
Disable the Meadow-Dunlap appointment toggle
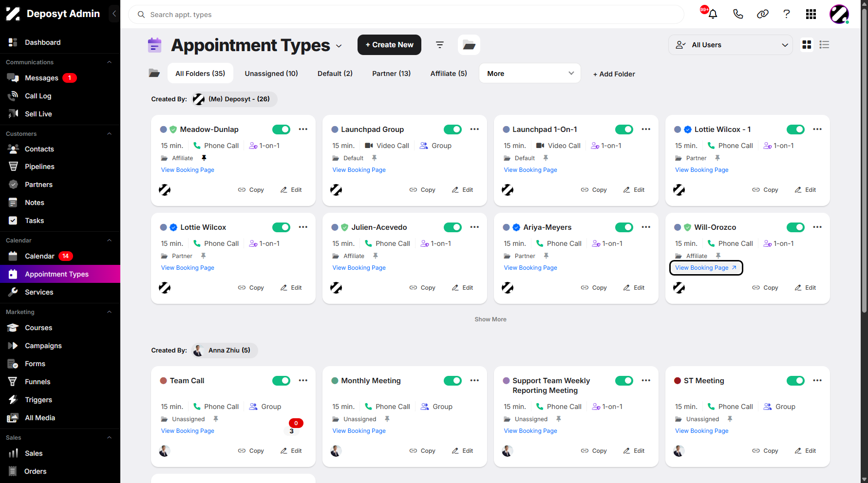281,130
